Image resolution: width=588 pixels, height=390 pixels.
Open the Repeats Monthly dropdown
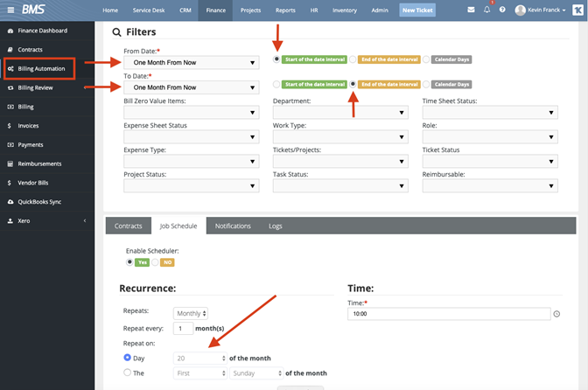tap(191, 313)
